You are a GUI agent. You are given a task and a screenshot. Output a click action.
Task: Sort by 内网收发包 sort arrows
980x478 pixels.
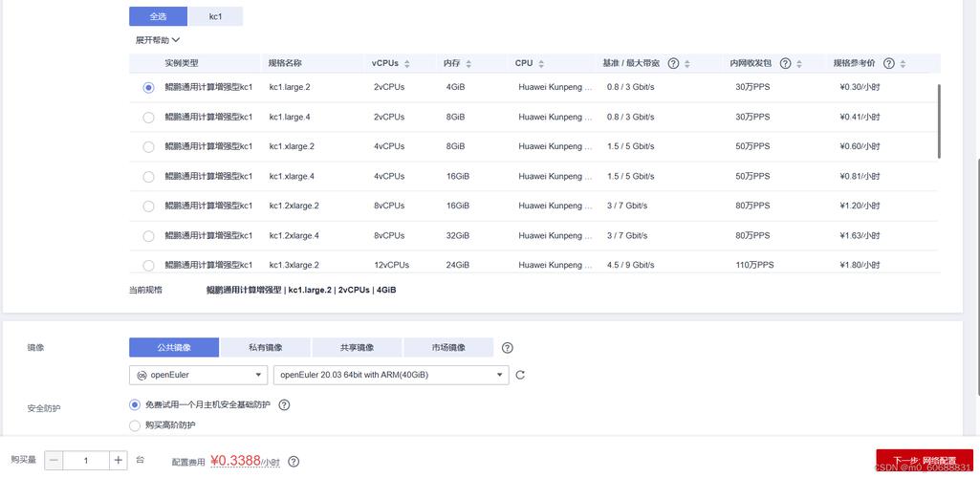pos(799,64)
